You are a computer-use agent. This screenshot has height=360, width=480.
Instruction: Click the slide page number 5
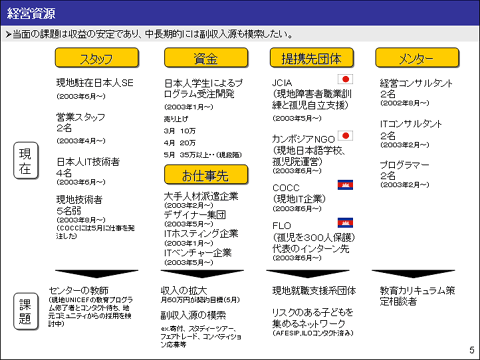tap(472, 350)
